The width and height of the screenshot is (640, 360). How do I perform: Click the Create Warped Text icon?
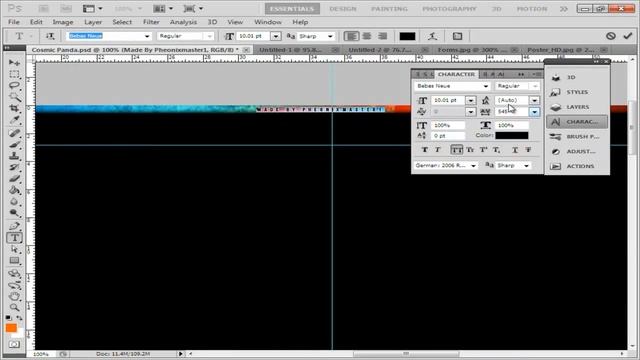click(x=433, y=36)
